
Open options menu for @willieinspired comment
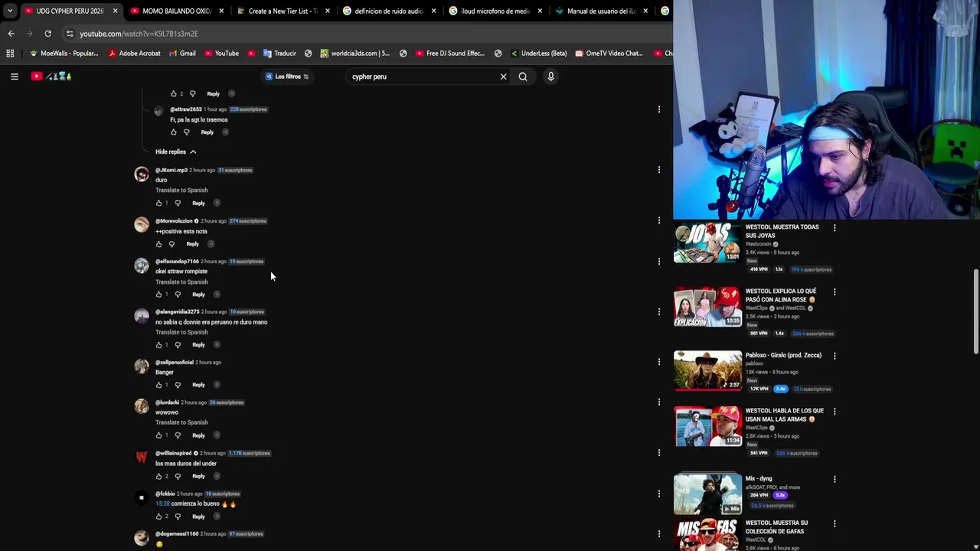658,453
